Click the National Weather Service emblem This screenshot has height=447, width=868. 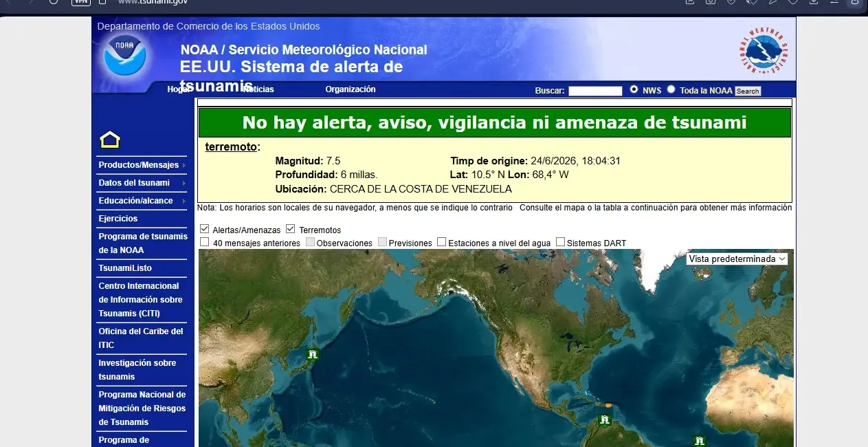click(764, 52)
